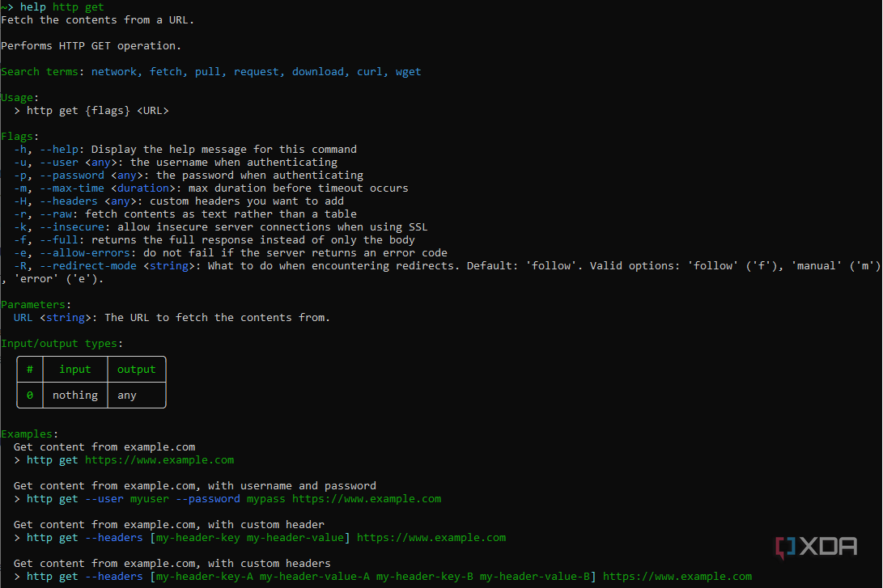883x588 pixels.
Task: Click the '--raw' flag
Action: click(56, 214)
